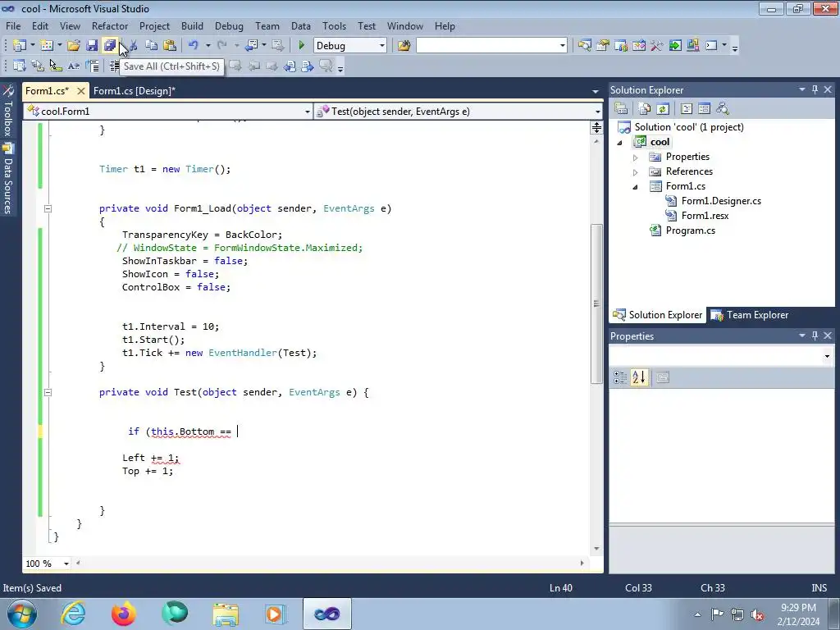Switch Properties panel to Categorized view
The image size is (840, 630).
(620, 377)
